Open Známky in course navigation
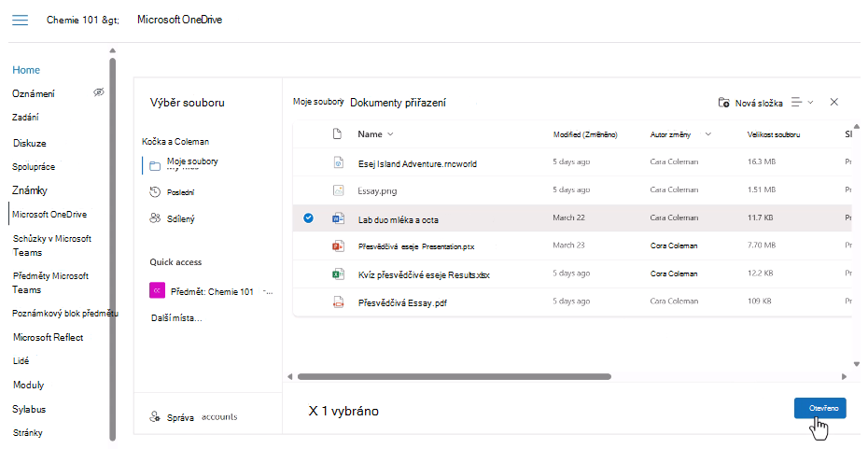This screenshot has height=449, width=868. (x=30, y=189)
